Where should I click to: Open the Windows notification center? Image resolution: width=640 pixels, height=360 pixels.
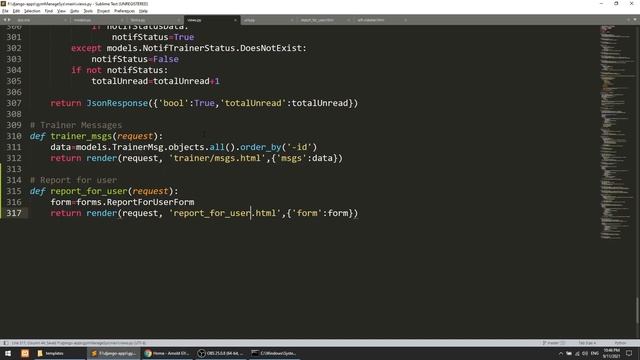(x=629, y=353)
